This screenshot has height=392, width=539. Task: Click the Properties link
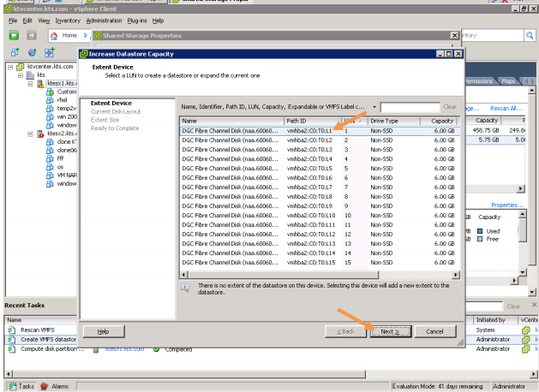pos(507,205)
